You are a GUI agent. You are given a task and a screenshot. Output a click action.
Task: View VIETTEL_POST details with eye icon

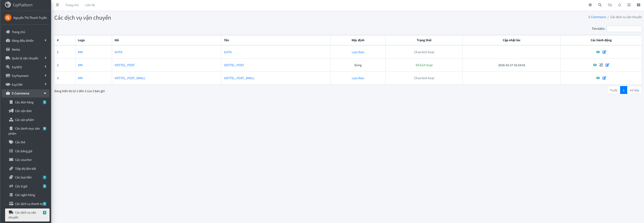click(x=595, y=65)
